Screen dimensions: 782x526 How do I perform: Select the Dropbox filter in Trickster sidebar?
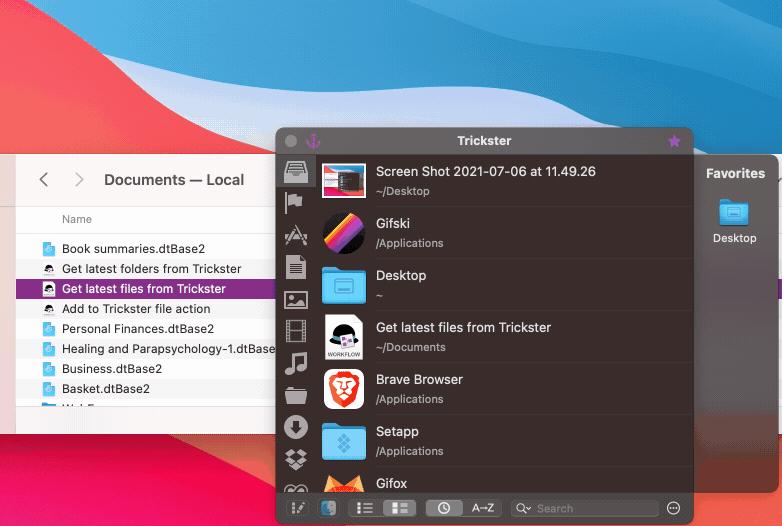[296, 459]
